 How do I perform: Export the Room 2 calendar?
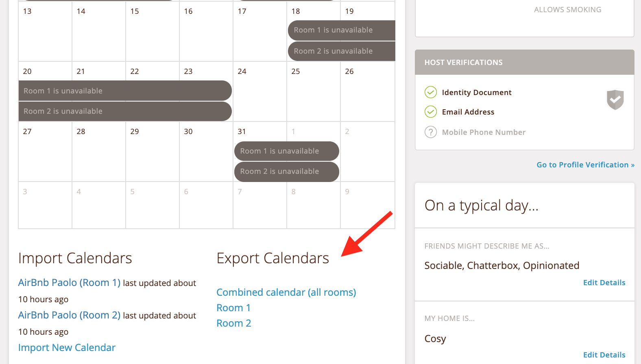(x=234, y=323)
